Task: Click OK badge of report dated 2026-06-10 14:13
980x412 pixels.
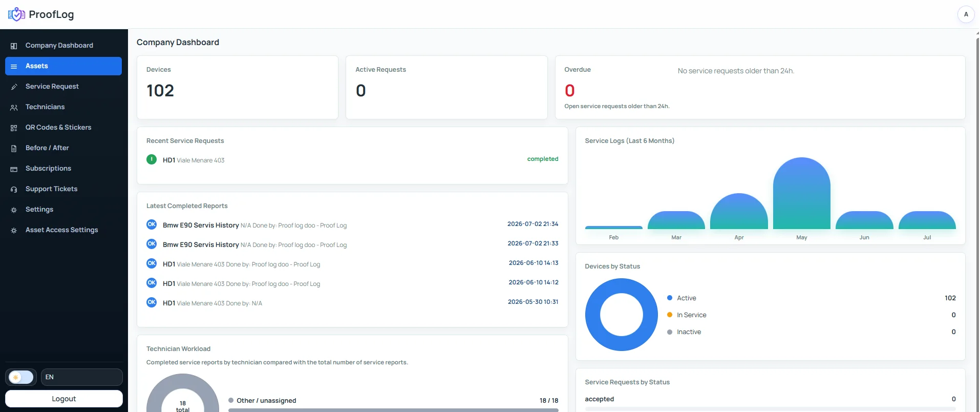Action: pyautogui.click(x=152, y=263)
